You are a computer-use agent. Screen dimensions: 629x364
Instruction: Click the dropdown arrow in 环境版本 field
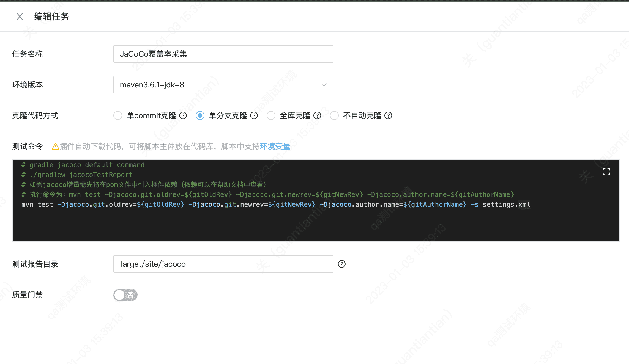pyautogui.click(x=324, y=85)
